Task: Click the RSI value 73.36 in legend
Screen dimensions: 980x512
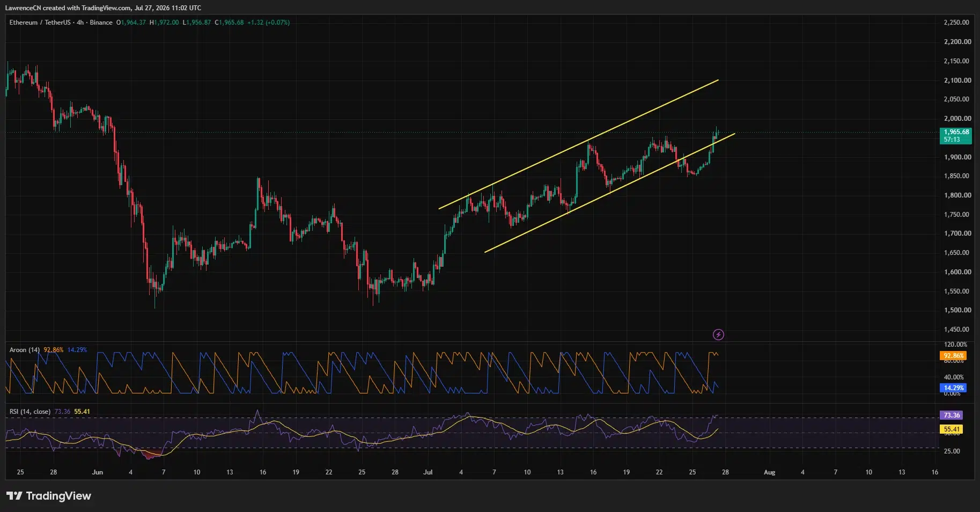Action: click(x=62, y=412)
